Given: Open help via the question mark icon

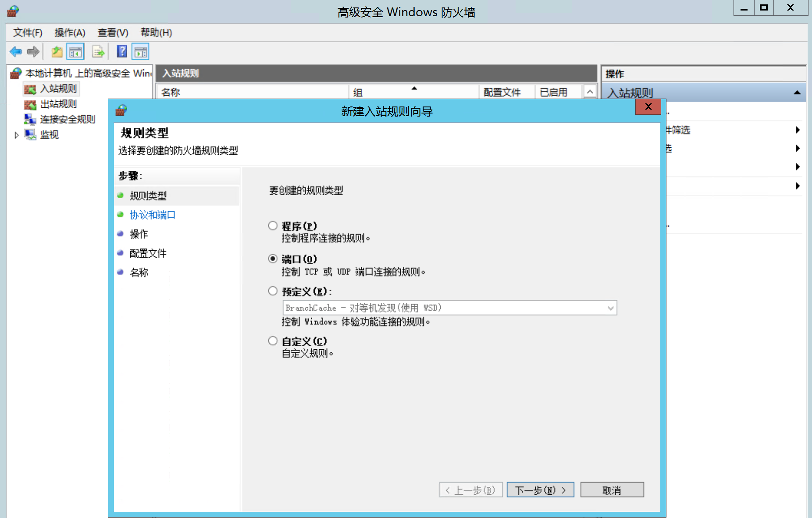Looking at the screenshot, I should 121,52.
